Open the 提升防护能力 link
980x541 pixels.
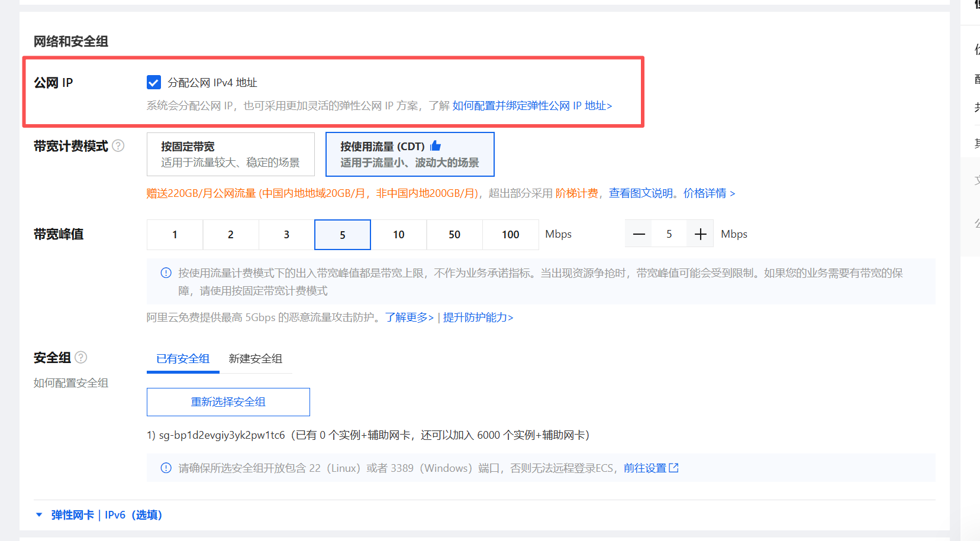pyautogui.click(x=478, y=318)
